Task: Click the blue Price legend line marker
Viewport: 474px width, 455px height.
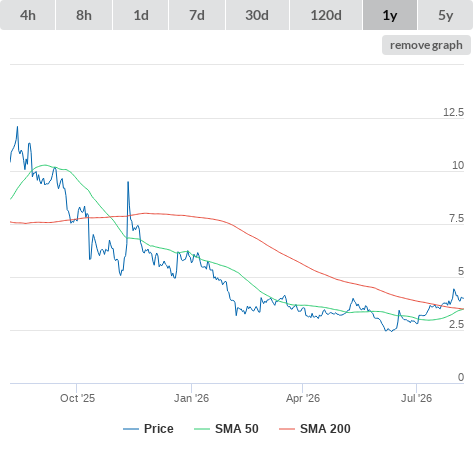Action: click(x=131, y=429)
